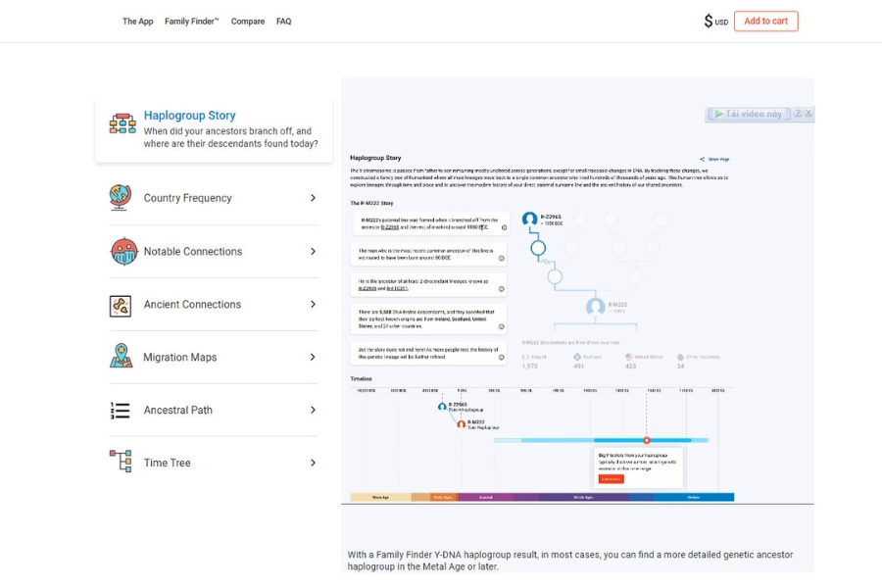Viewport: 882px width, 588px height.
Task: Expand the Notable Connections chevron
Action: (313, 252)
